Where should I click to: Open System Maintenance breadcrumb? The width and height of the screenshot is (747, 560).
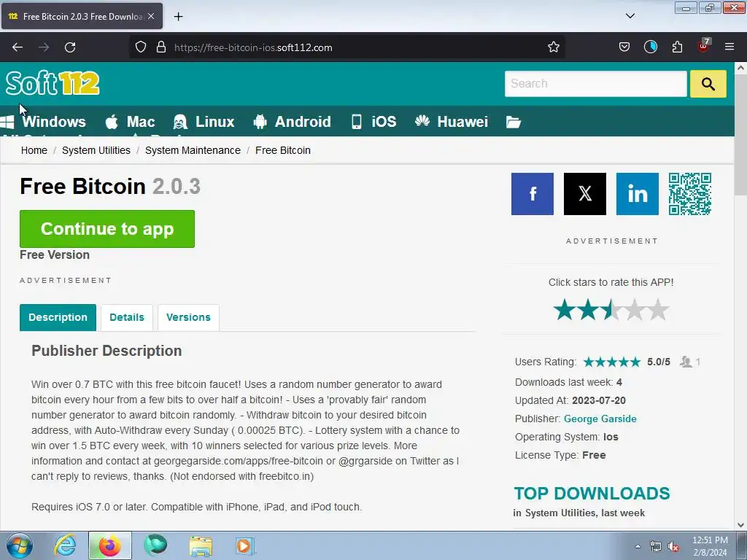pyautogui.click(x=193, y=150)
